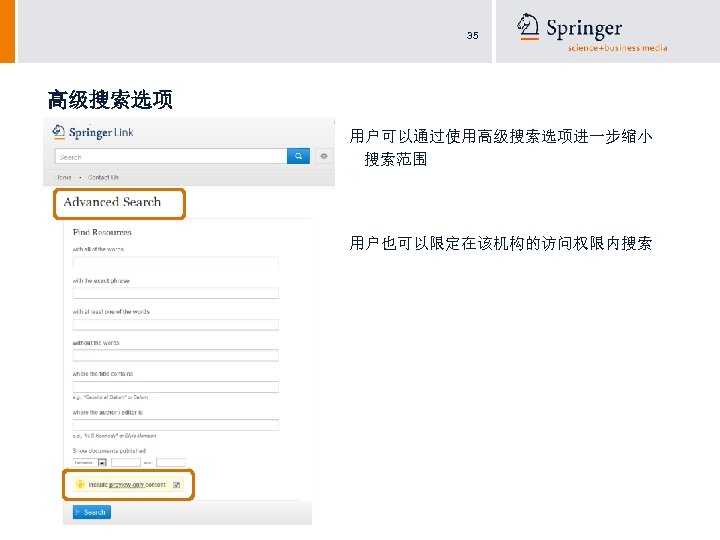The height and width of the screenshot is (540, 720).
Task: Toggle the 'Include preview-only content' checkbox
Action: 176,485
